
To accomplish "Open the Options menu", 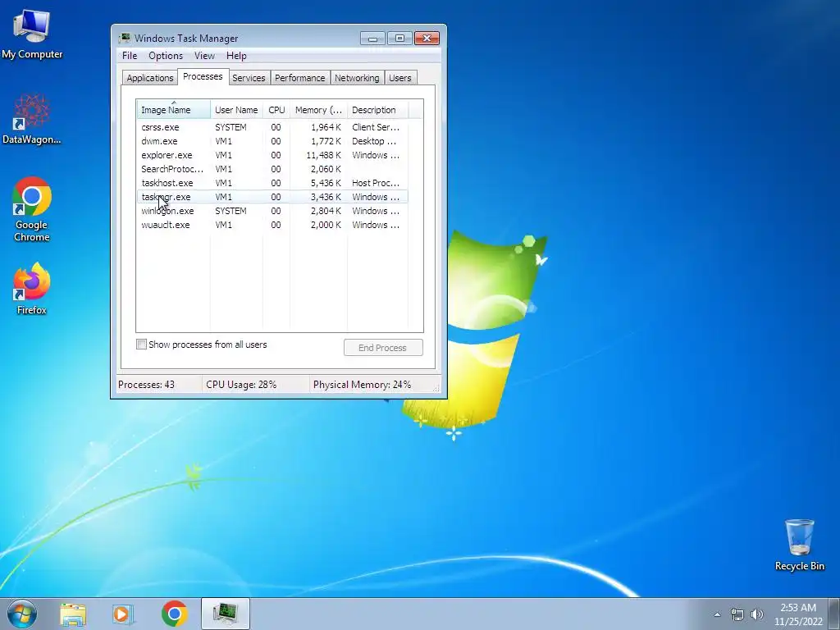I will (x=166, y=56).
